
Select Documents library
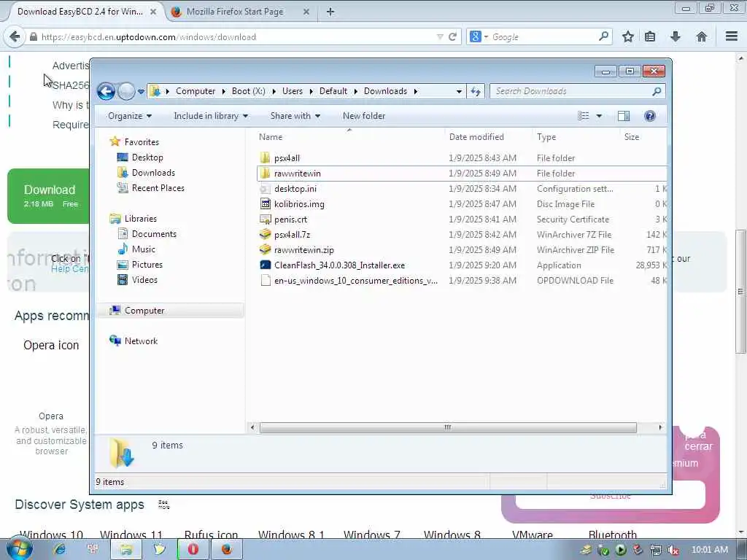pos(147,234)
